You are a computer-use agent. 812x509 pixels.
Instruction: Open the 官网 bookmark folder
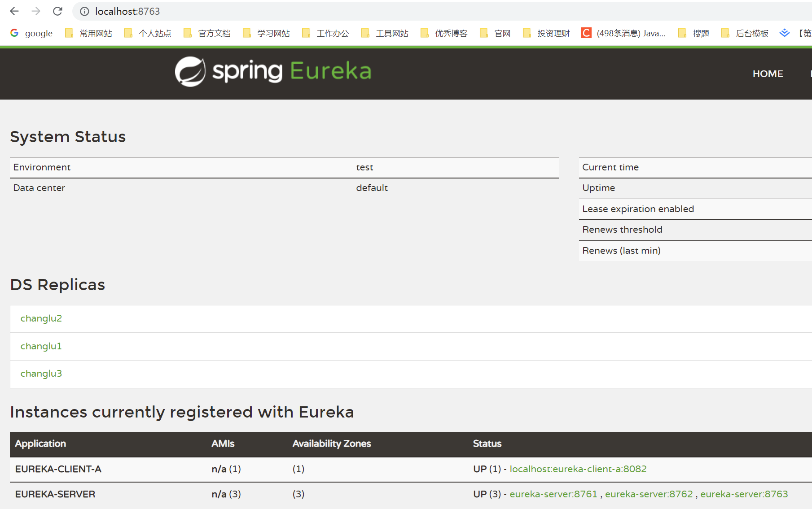coord(496,33)
